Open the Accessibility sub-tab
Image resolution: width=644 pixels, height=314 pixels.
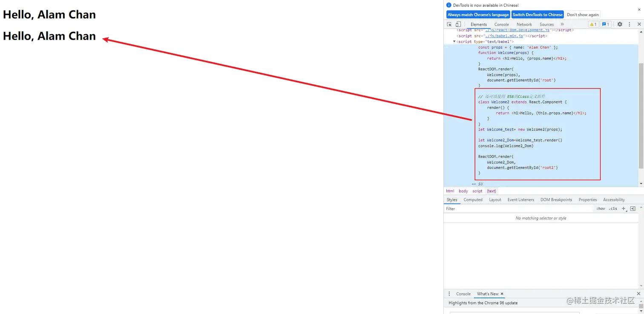[x=614, y=200]
